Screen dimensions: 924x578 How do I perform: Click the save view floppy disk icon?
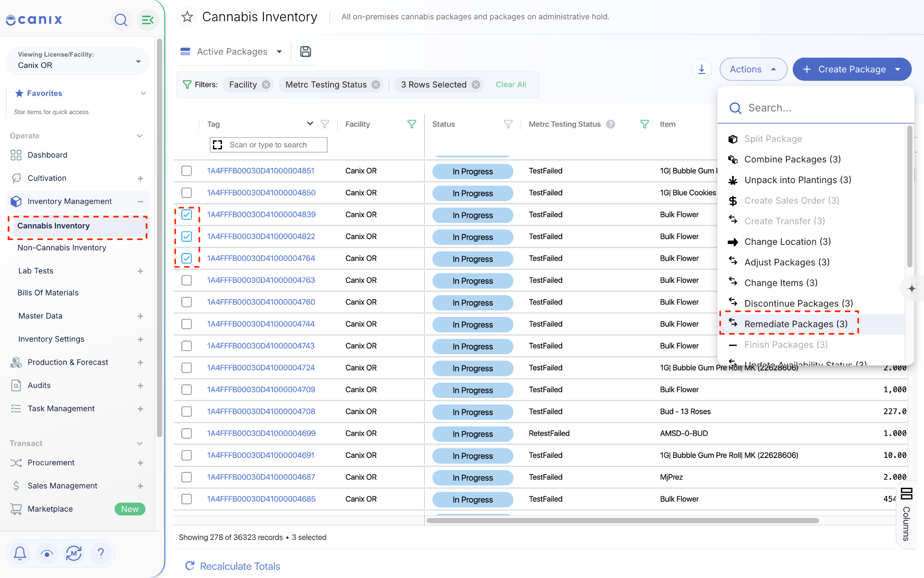tap(305, 51)
